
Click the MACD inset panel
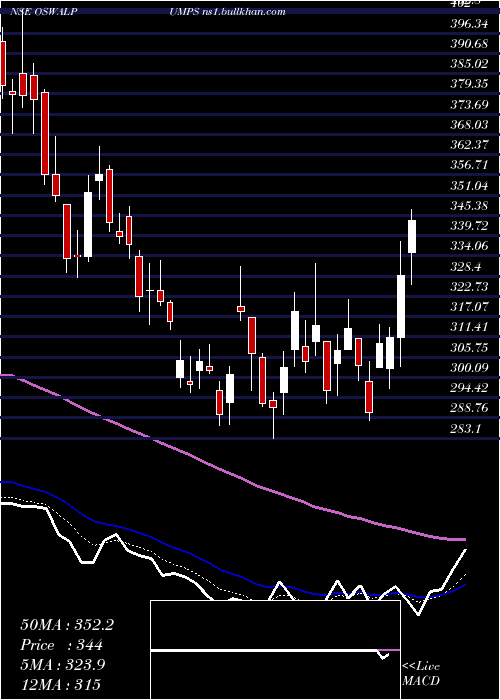[x=275, y=650]
